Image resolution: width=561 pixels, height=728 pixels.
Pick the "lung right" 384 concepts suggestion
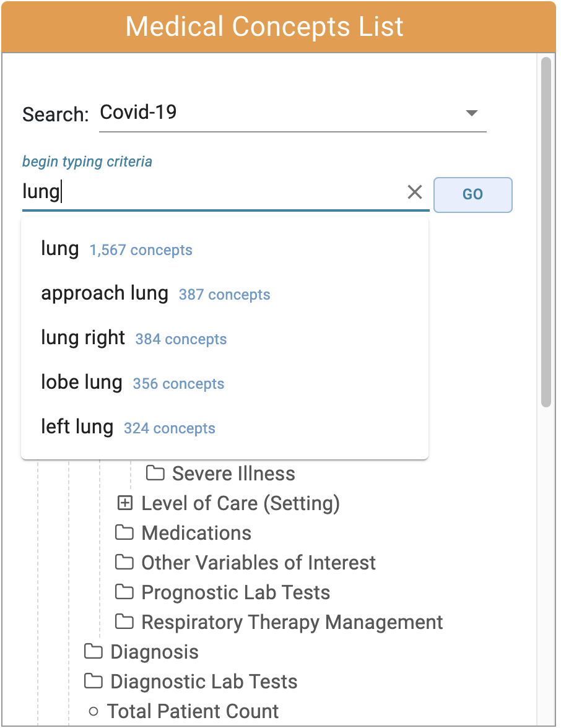(x=225, y=339)
